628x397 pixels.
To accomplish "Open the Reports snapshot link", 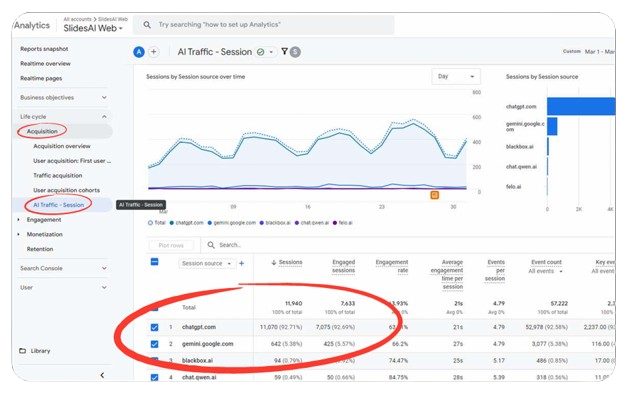I will (x=44, y=49).
